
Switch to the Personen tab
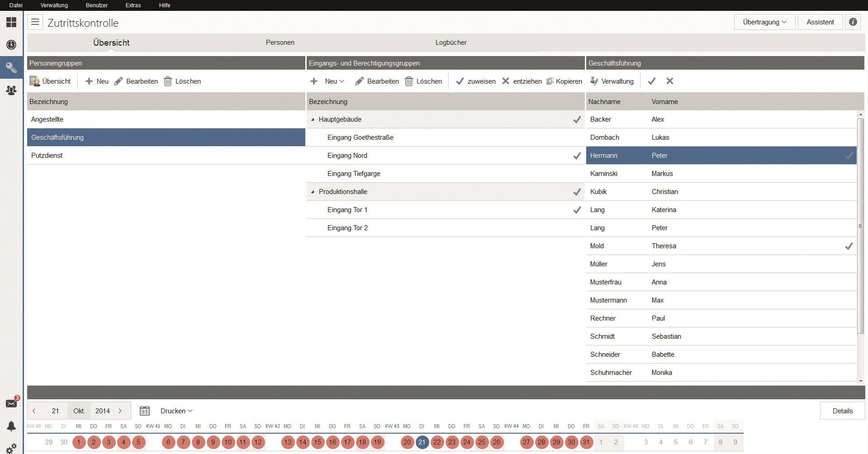(280, 43)
